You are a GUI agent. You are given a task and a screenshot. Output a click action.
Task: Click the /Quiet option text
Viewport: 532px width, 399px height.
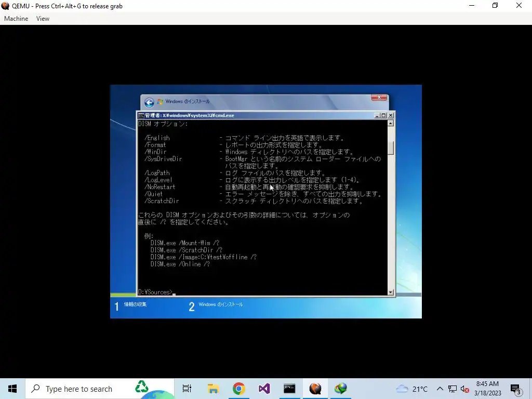point(154,194)
